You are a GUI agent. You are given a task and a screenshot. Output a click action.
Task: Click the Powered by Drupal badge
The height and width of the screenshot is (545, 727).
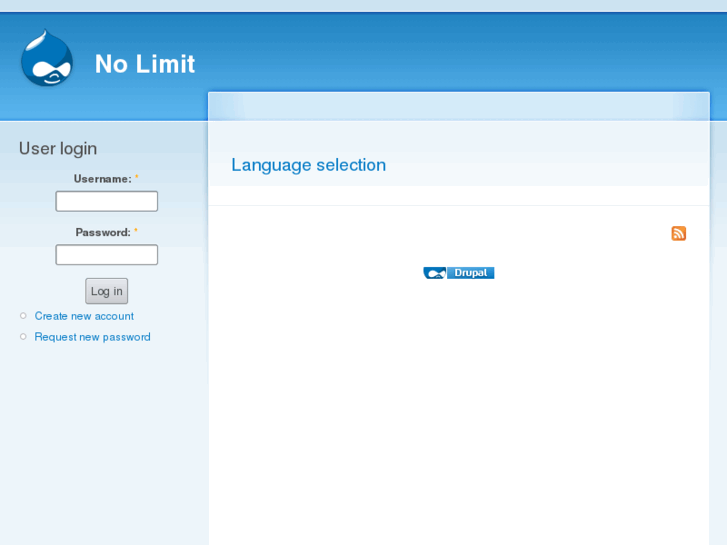click(459, 273)
